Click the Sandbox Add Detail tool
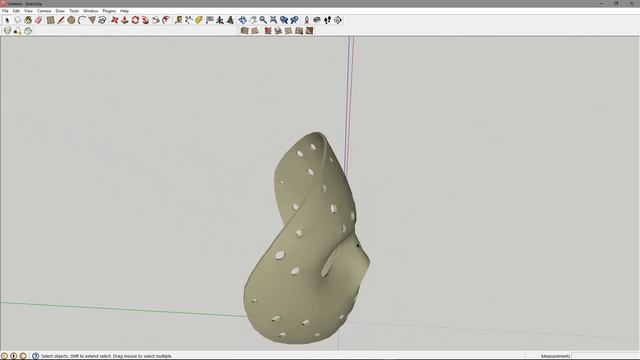 pyautogui.click(x=299, y=31)
